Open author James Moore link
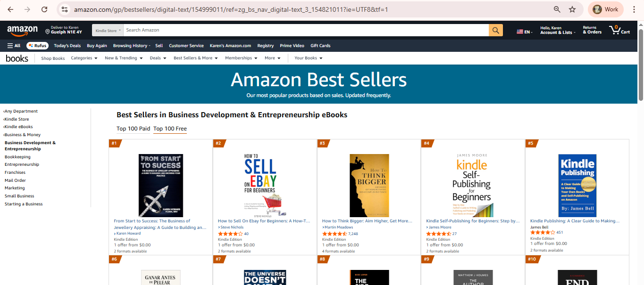644x285 pixels. pos(439,228)
